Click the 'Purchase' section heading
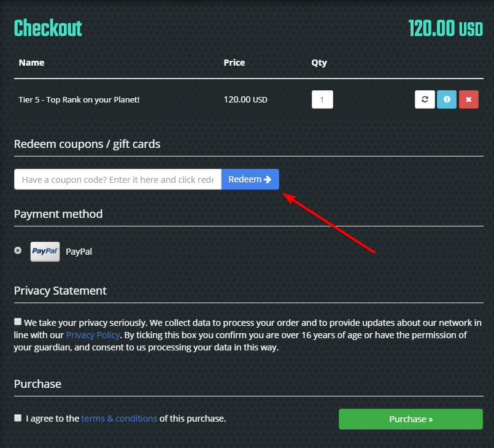This screenshot has height=448, width=494. point(38,384)
